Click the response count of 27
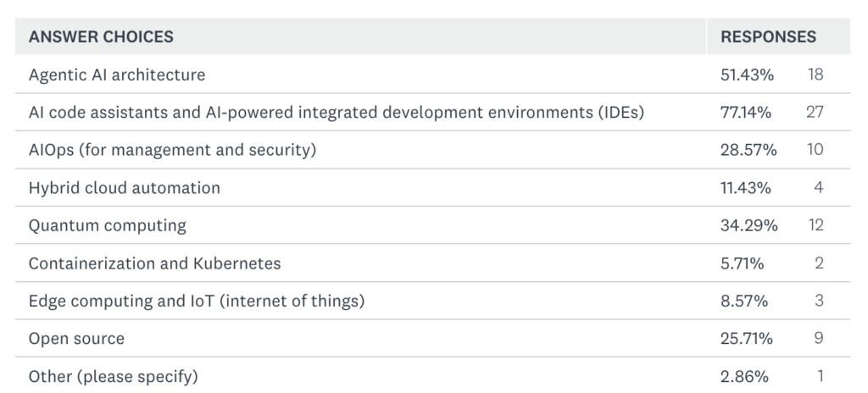The width and height of the screenshot is (868, 393). coord(815,113)
